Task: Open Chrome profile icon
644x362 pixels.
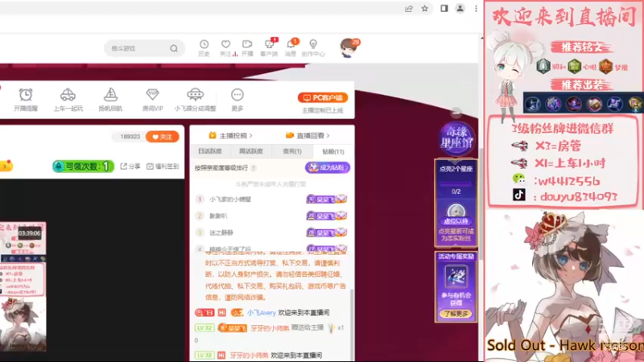Action: pos(460,9)
